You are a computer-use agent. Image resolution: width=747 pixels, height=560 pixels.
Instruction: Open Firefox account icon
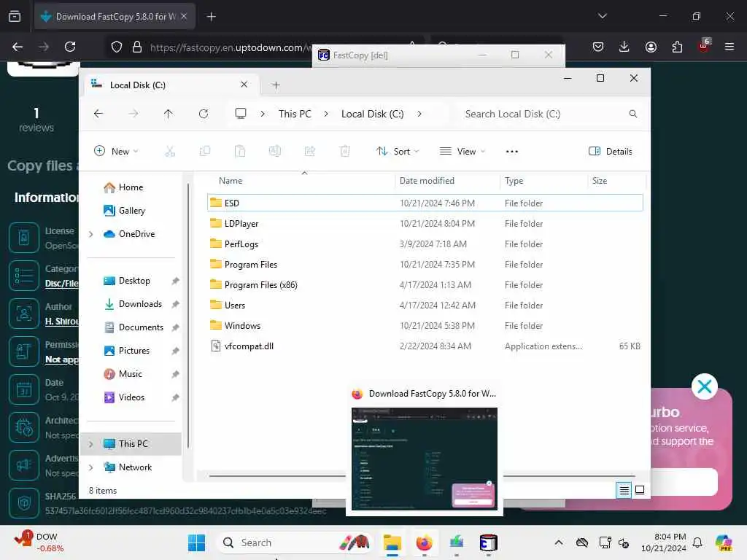click(651, 47)
